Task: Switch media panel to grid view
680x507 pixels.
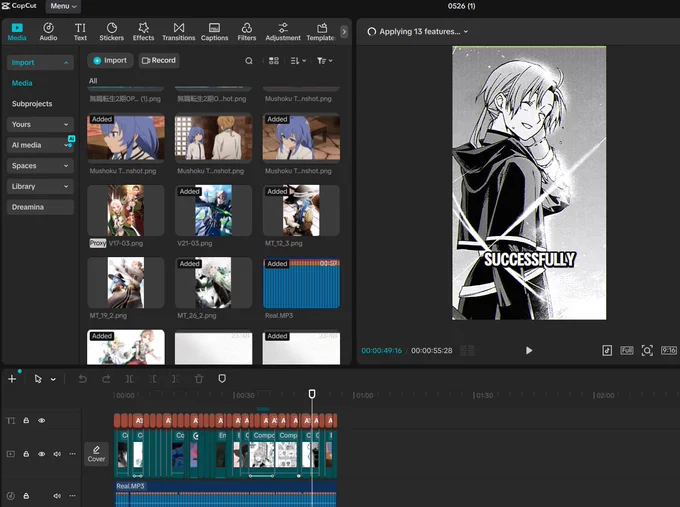Action: (x=274, y=61)
